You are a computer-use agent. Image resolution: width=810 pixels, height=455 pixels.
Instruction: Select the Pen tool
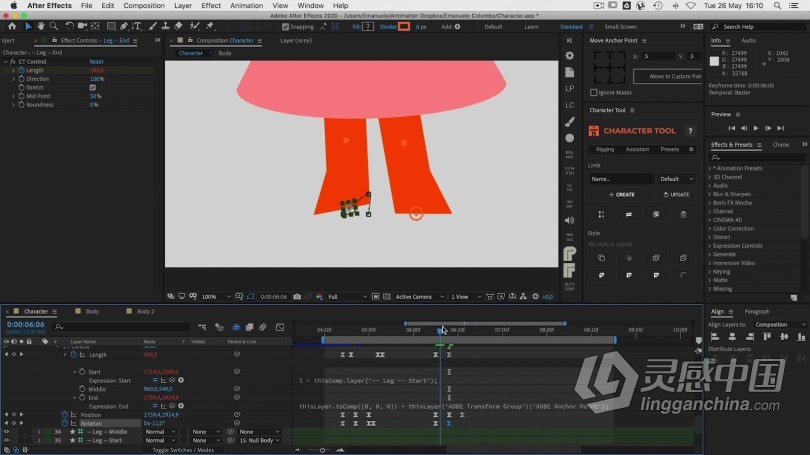[124, 26]
